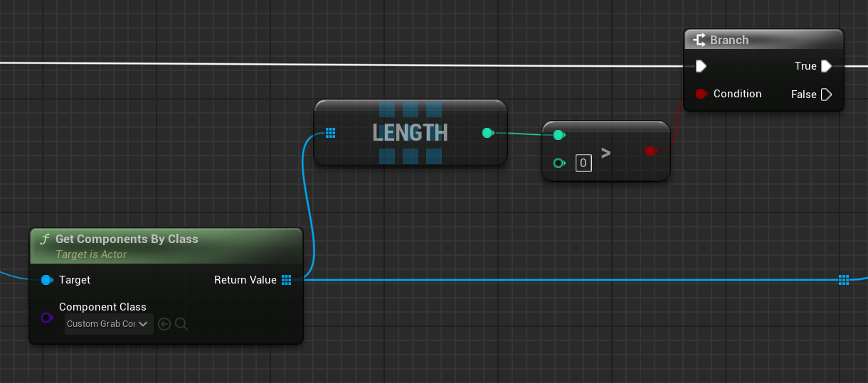Select the LENGTH node
Image resolution: width=868 pixels, height=383 pixels.
coord(411,133)
